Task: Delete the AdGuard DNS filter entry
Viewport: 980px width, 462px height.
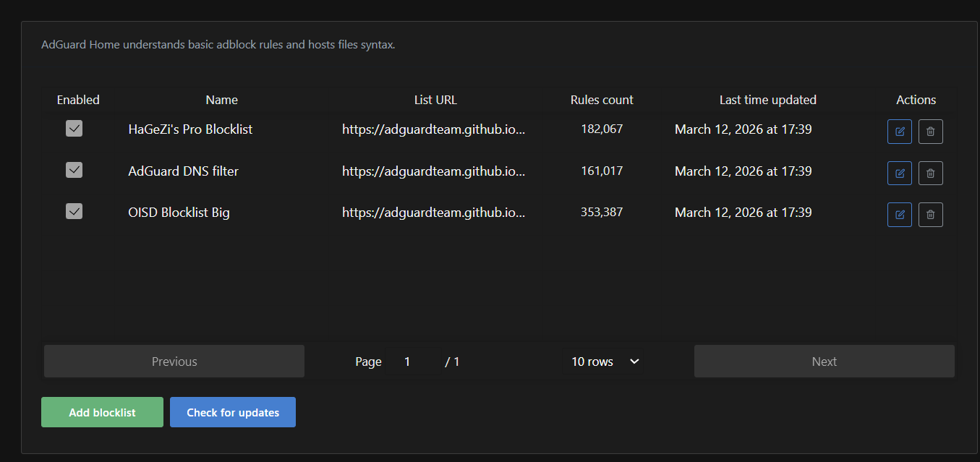Action: (x=931, y=173)
